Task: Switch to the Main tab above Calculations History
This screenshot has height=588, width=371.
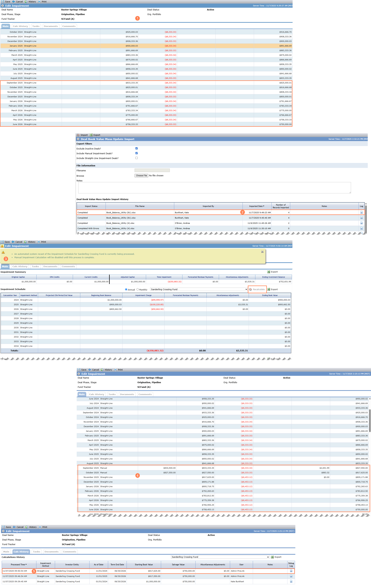Action: click(x=6, y=552)
